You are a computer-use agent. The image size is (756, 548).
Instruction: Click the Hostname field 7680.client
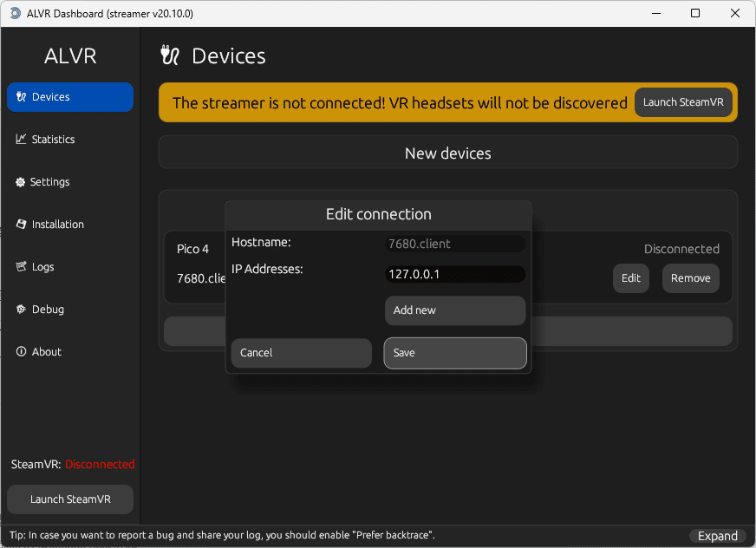click(x=454, y=244)
